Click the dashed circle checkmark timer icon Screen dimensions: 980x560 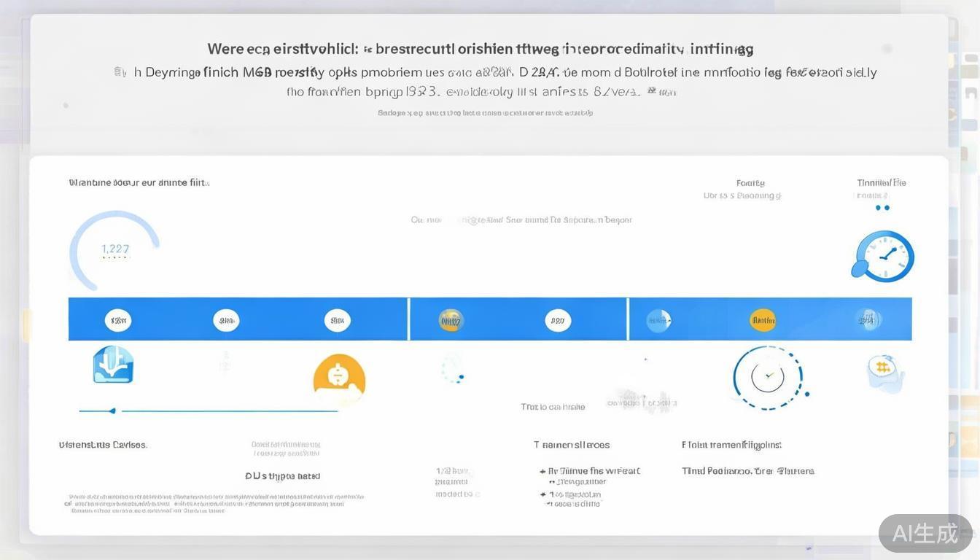768,377
